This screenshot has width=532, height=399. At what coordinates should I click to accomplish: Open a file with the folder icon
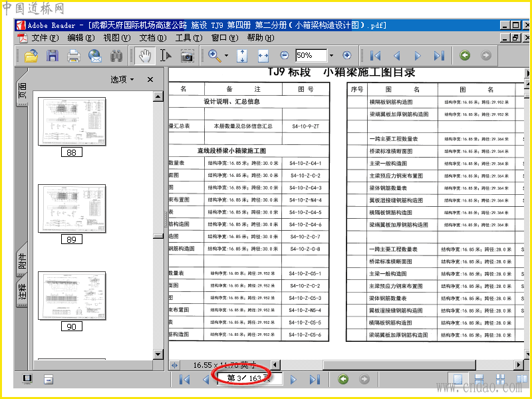31,56
